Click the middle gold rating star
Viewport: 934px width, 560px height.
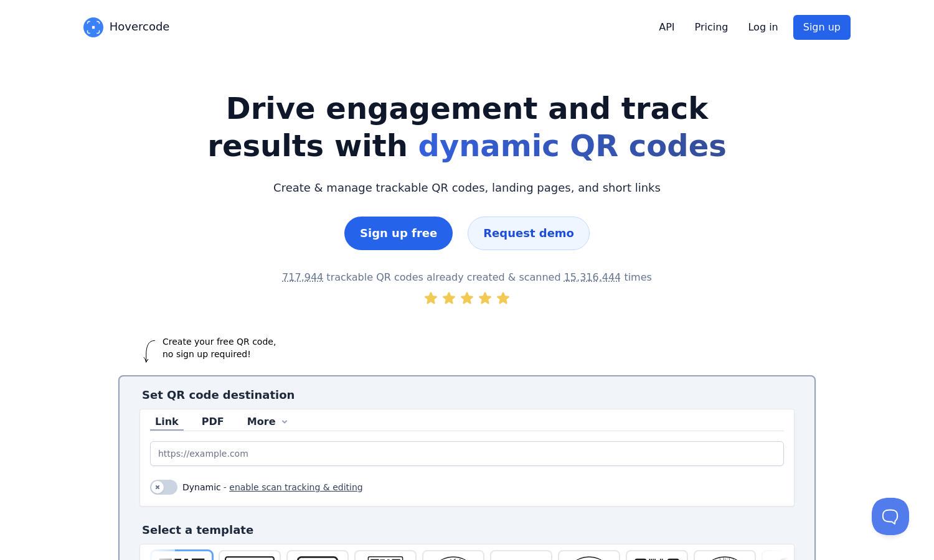pyautogui.click(x=467, y=299)
